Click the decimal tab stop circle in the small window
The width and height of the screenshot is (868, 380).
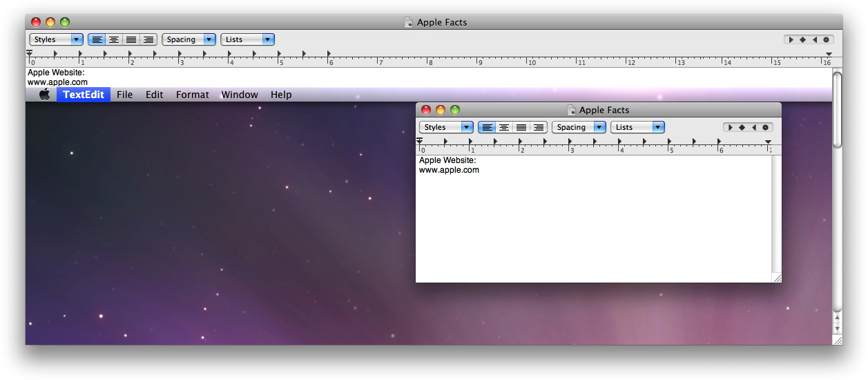tap(765, 128)
